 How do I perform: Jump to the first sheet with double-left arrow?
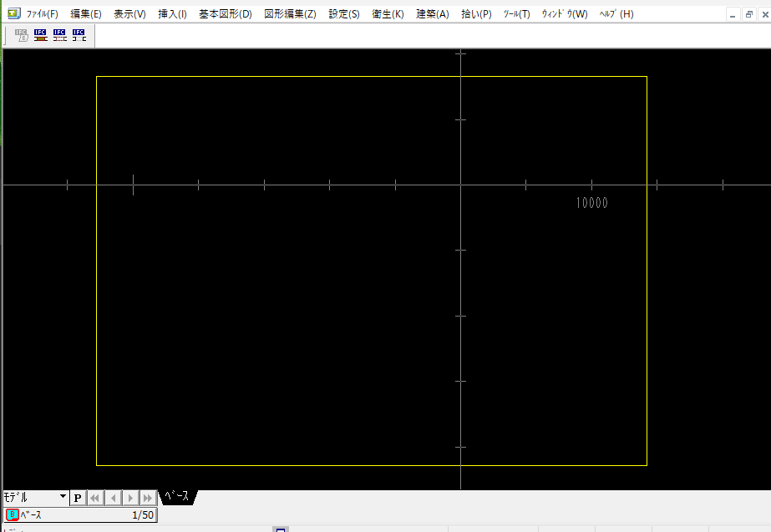(x=94, y=498)
